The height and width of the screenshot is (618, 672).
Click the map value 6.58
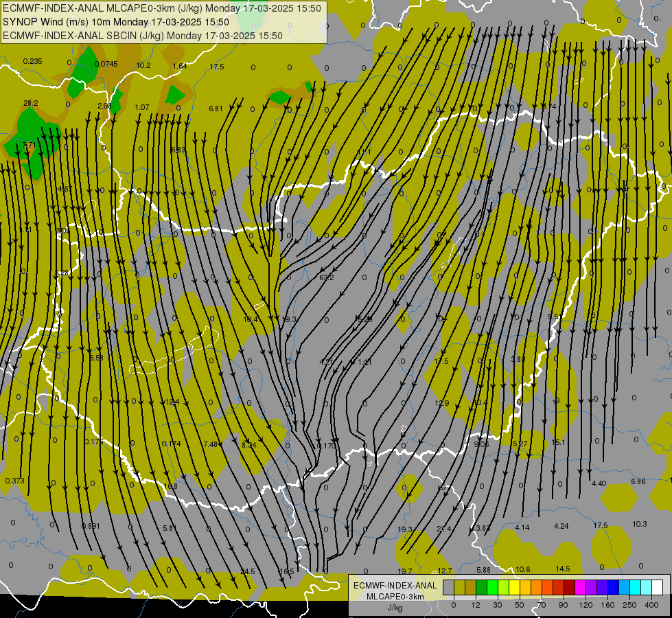(x=96, y=358)
